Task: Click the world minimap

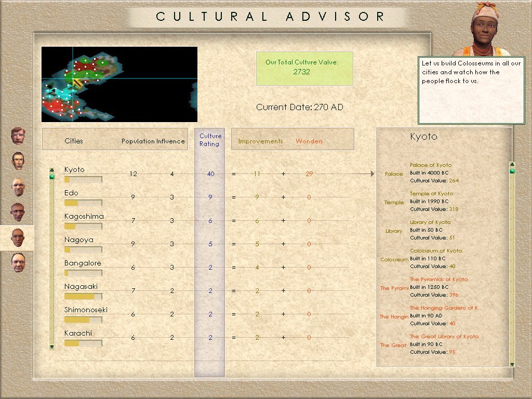Action: pyautogui.click(x=119, y=84)
